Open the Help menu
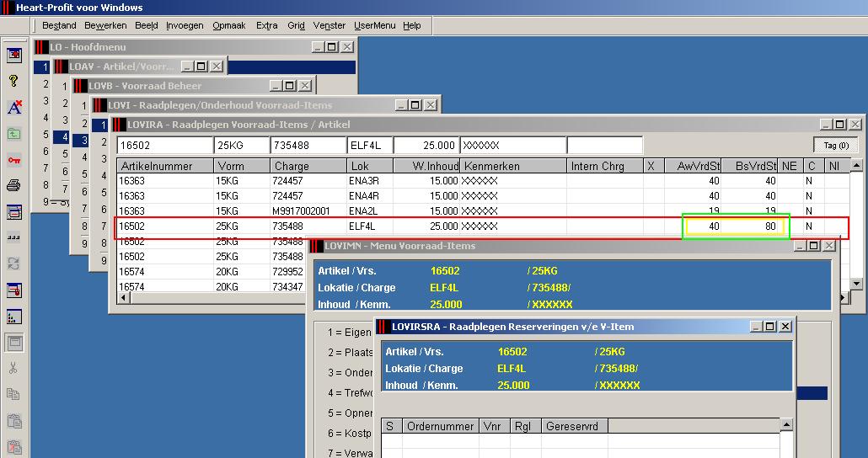The image size is (868, 458). 412,25
